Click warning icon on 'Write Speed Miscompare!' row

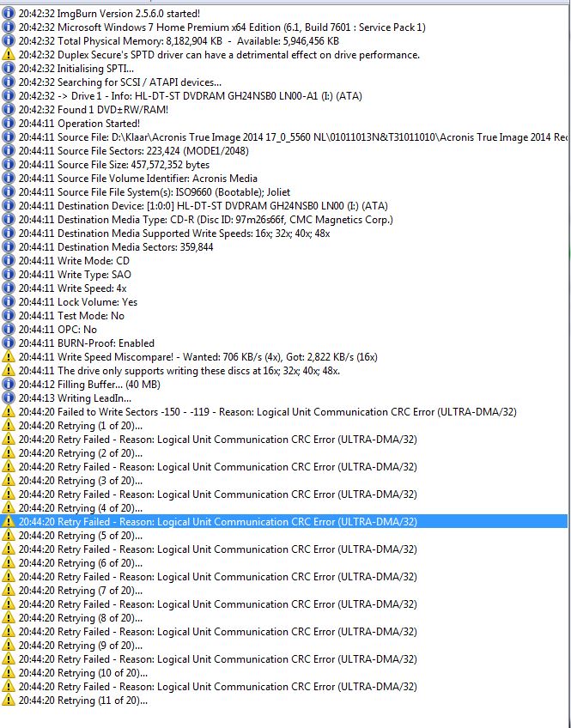coord(9,356)
